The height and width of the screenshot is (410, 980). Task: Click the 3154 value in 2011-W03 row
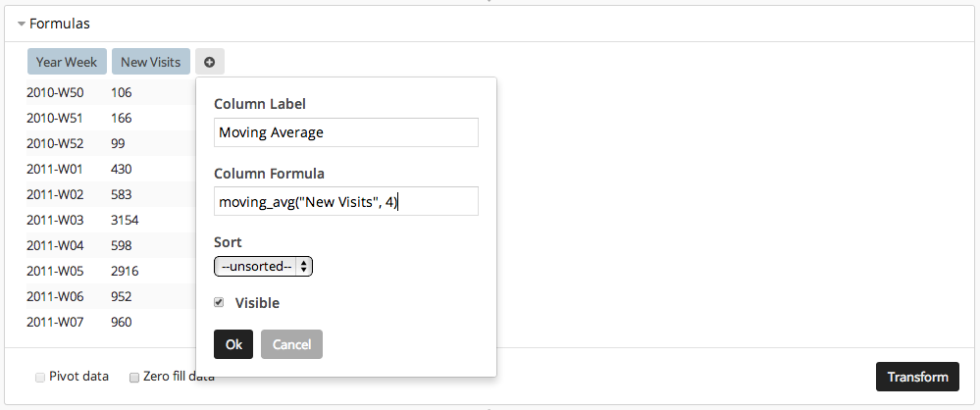(125, 220)
